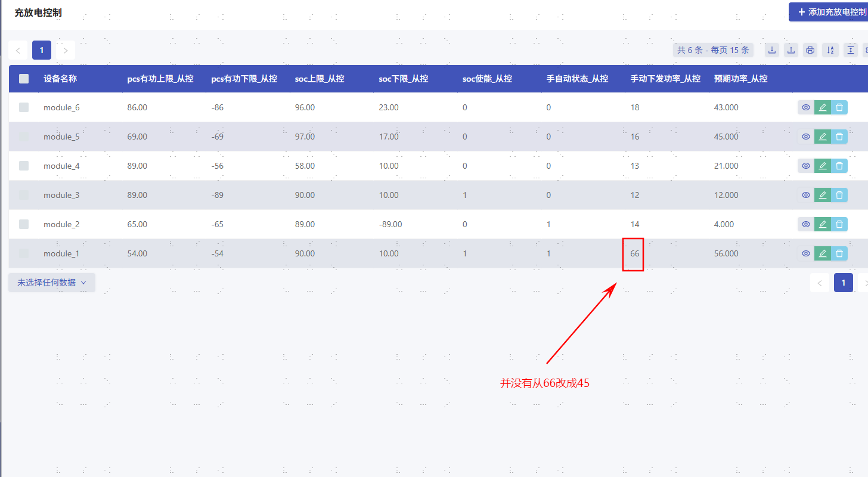The height and width of the screenshot is (477, 868).
Task: Edit the module_1 row
Action: point(823,253)
